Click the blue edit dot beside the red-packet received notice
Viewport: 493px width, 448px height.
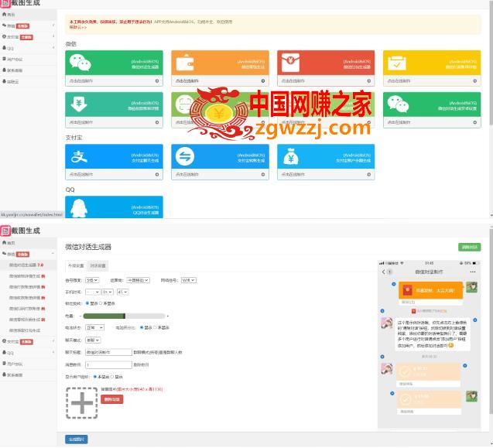[x=382, y=311]
